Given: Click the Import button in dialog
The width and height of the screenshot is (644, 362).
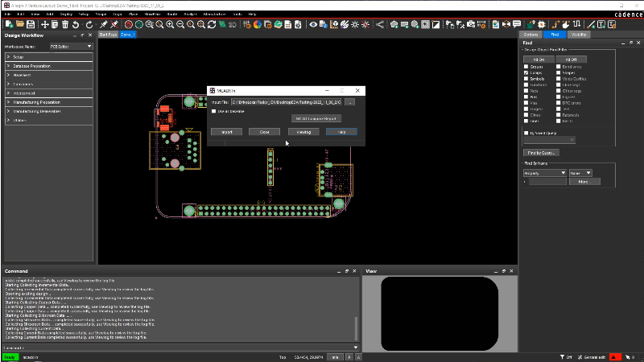Looking at the screenshot, I should (x=226, y=131).
